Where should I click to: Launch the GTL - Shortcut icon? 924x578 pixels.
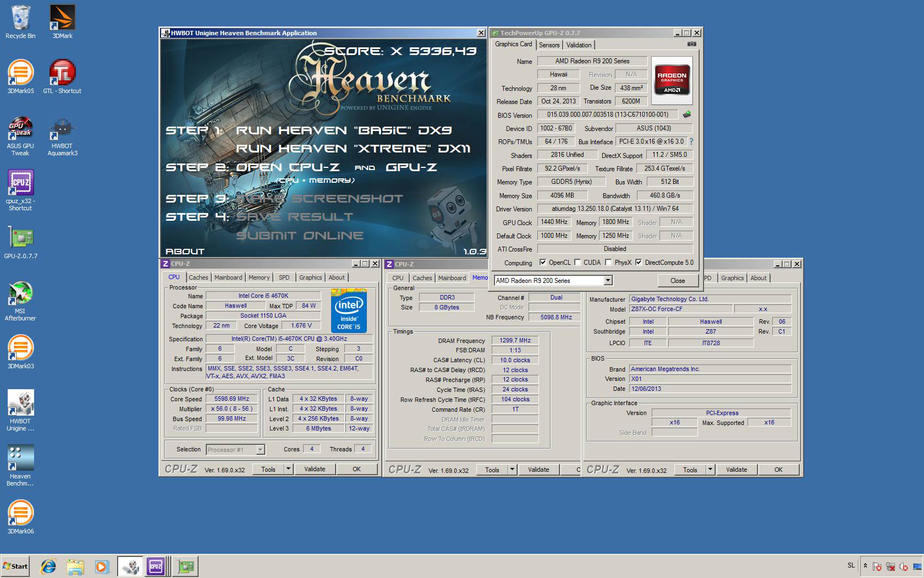coord(62,77)
